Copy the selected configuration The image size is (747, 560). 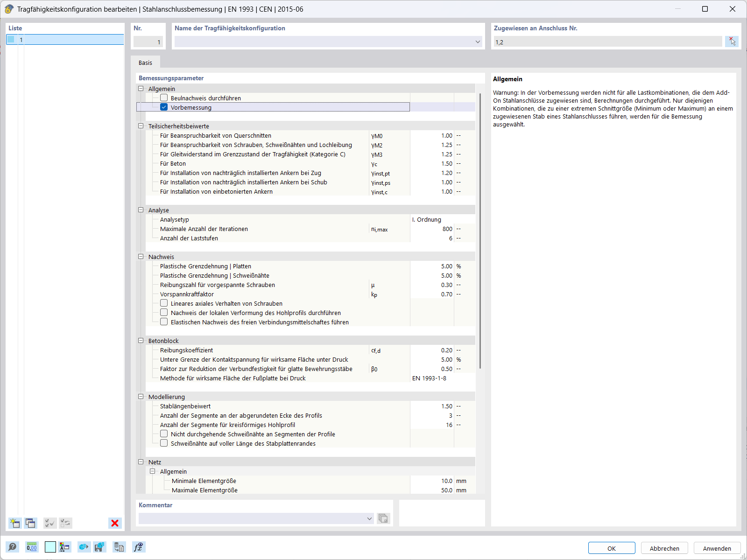pos(30,523)
